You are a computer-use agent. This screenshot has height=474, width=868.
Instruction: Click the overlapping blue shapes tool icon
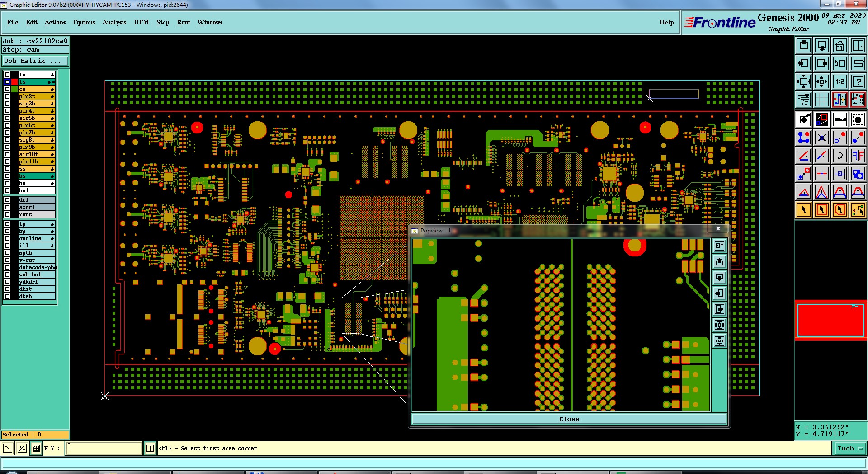tap(858, 174)
